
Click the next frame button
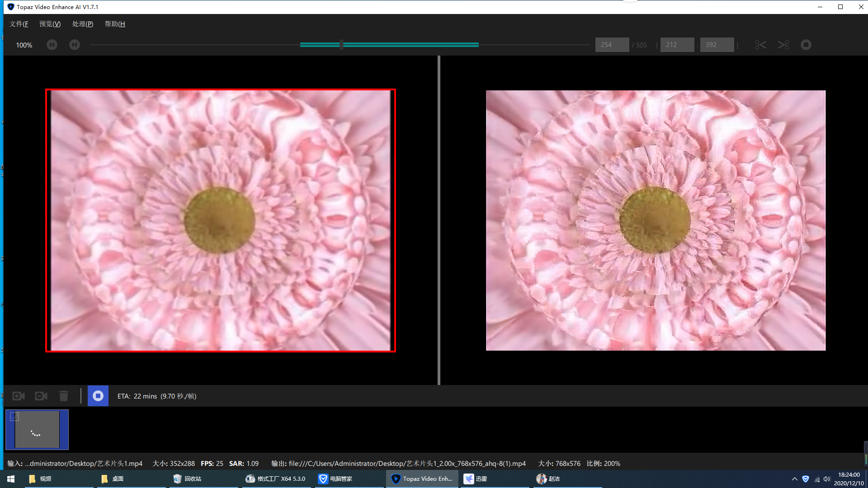75,45
